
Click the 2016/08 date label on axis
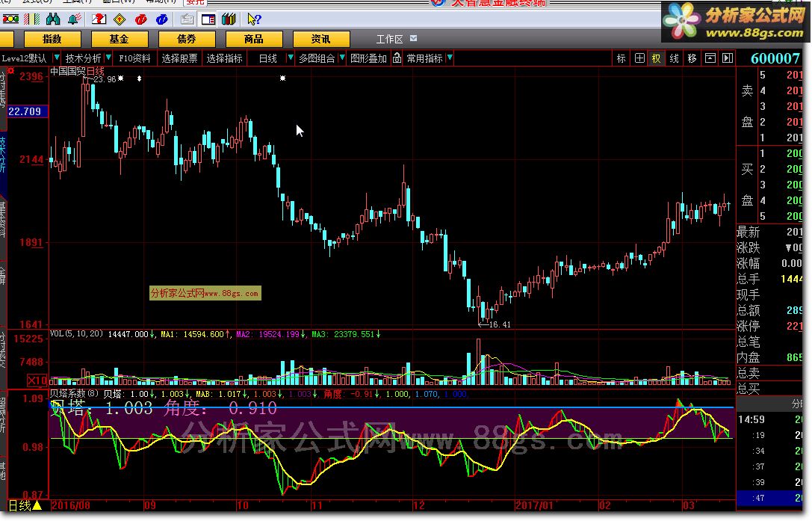pos(71,505)
